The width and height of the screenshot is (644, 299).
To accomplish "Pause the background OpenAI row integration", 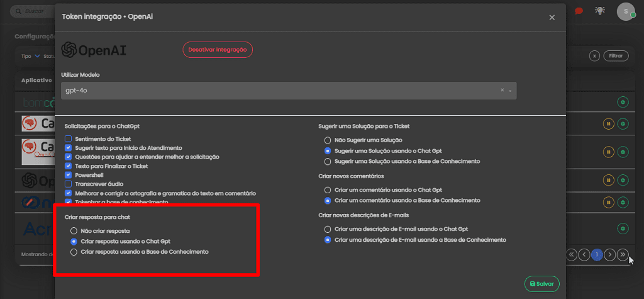I will tap(608, 180).
